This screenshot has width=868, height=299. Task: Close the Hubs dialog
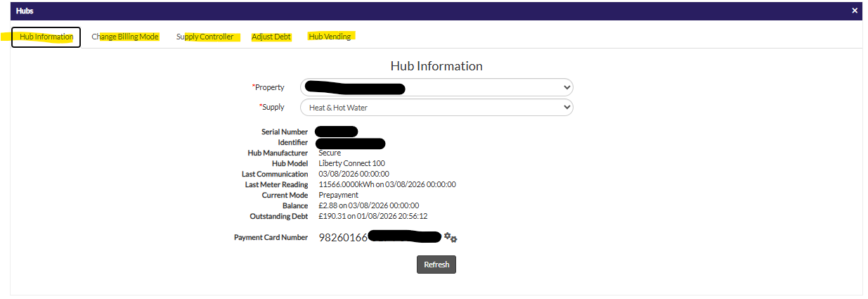point(855,11)
